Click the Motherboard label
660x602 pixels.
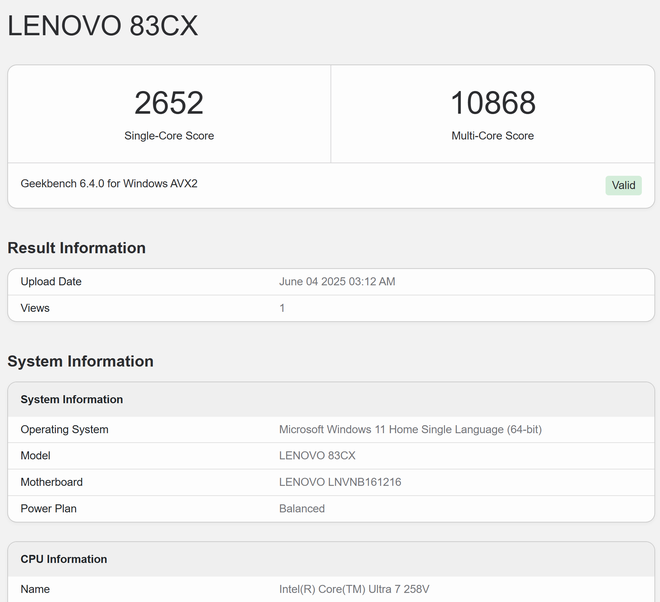pos(51,482)
